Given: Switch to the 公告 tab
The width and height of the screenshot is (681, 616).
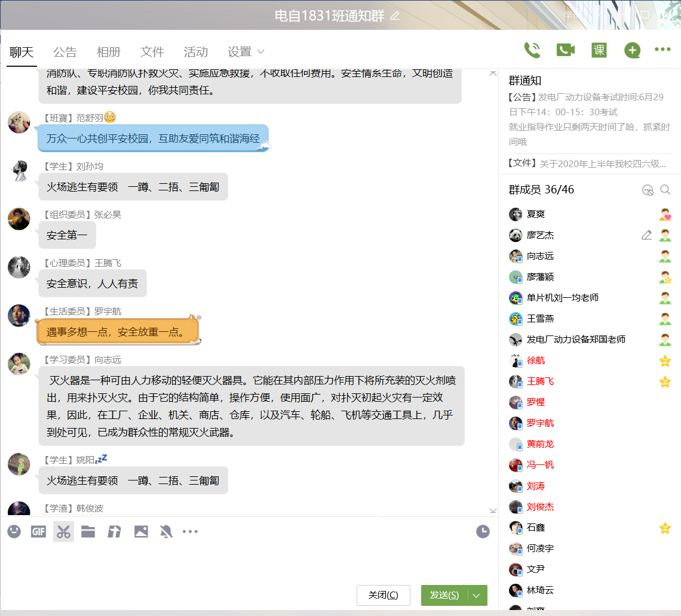Looking at the screenshot, I should click(x=65, y=52).
